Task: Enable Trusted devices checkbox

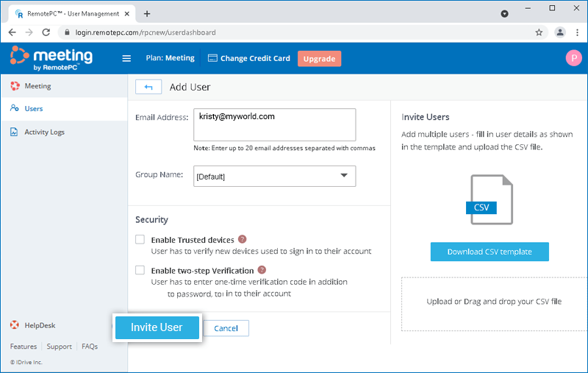Action: point(140,239)
